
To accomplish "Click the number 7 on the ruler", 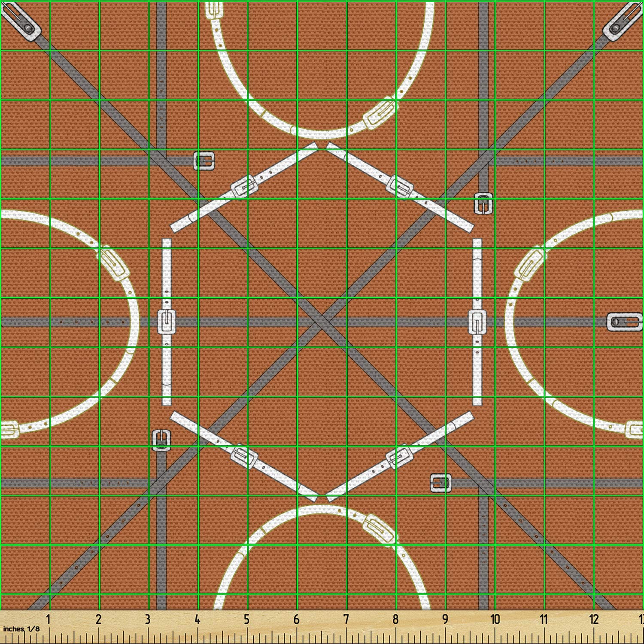I will click(346, 620).
